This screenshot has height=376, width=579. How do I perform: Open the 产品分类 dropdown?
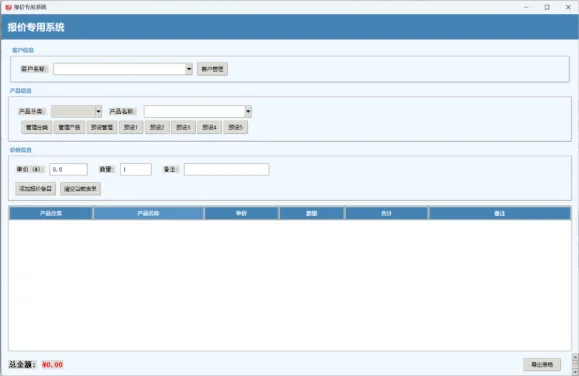pos(76,111)
